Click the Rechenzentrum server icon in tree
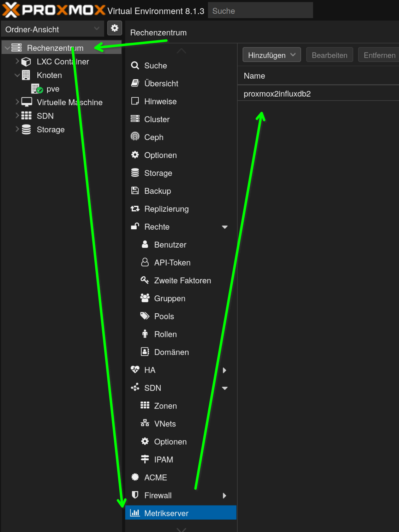This screenshot has width=399, height=532. pyautogui.click(x=17, y=48)
